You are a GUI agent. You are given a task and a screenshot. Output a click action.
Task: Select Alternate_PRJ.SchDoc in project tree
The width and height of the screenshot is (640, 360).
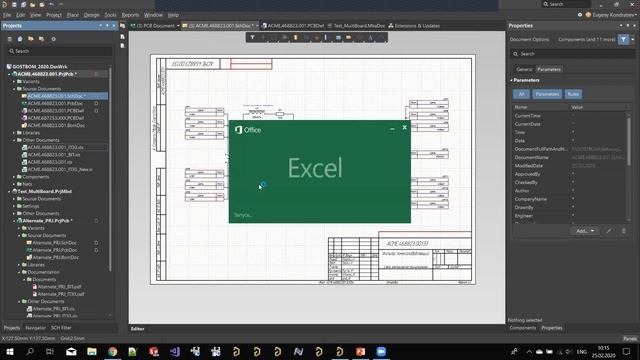(x=54, y=243)
